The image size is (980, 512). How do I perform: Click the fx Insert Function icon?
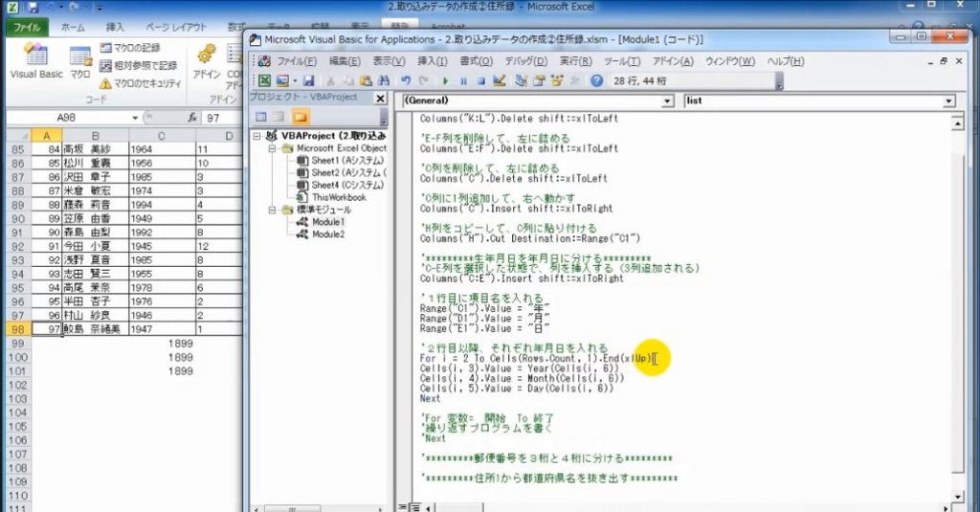191,118
